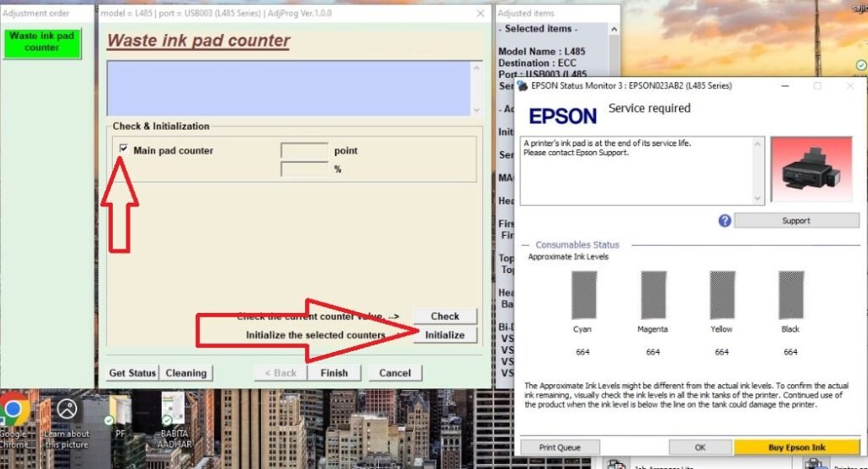Click the disabled Back button

click(280, 372)
